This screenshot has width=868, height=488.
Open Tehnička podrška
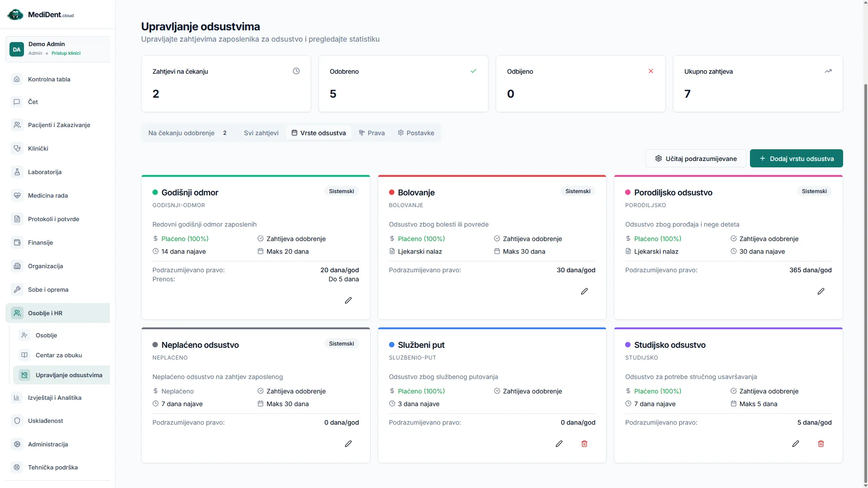tap(57, 467)
